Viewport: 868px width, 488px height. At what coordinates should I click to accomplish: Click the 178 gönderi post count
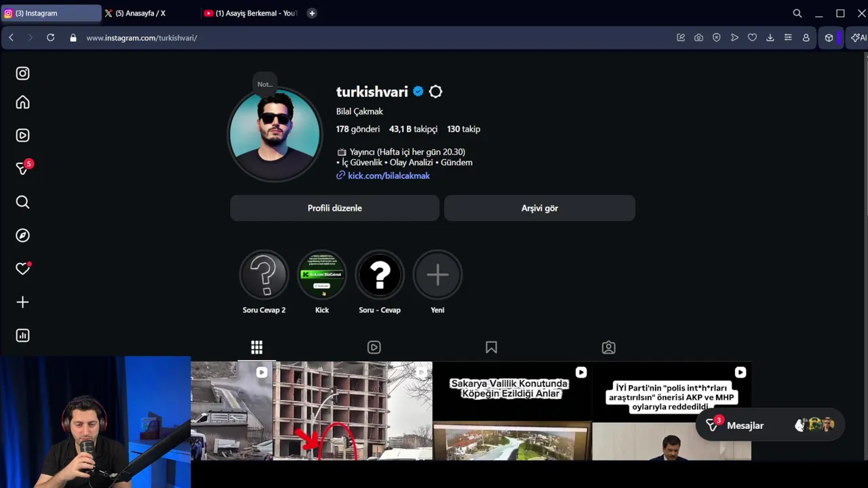coord(358,129)
